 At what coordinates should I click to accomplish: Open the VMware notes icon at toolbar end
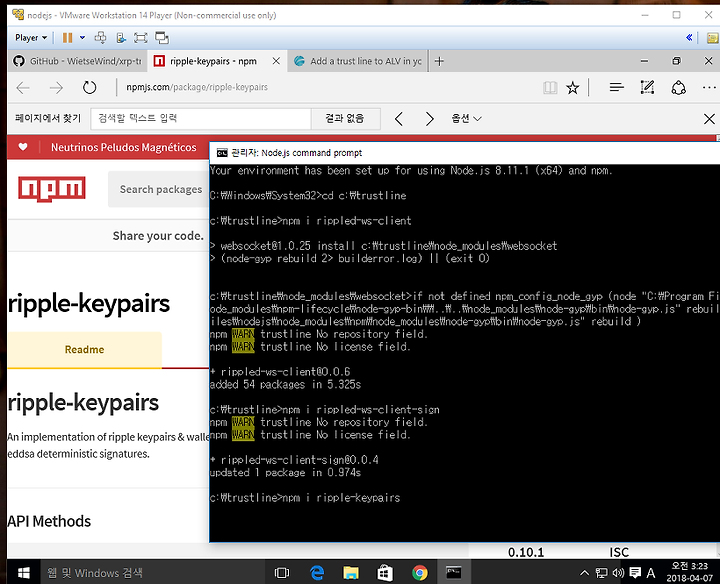point(712,38)
